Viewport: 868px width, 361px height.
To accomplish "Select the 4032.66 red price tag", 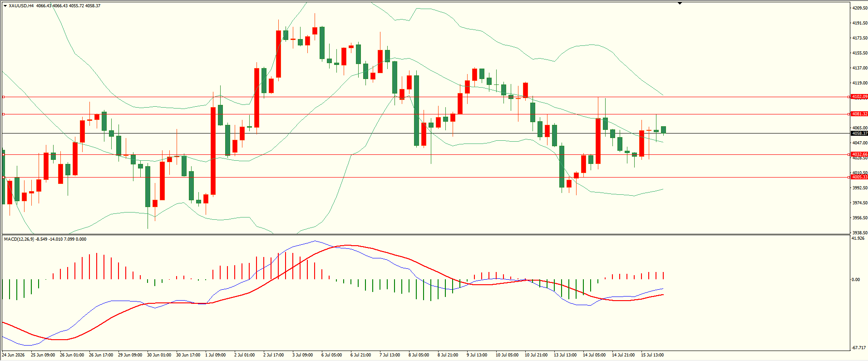I will point(859,154).
